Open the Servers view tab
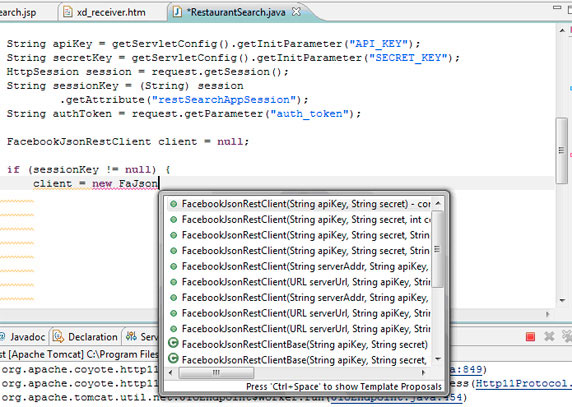572x407 pixels. pyautogui.click(x=142, y=337)
